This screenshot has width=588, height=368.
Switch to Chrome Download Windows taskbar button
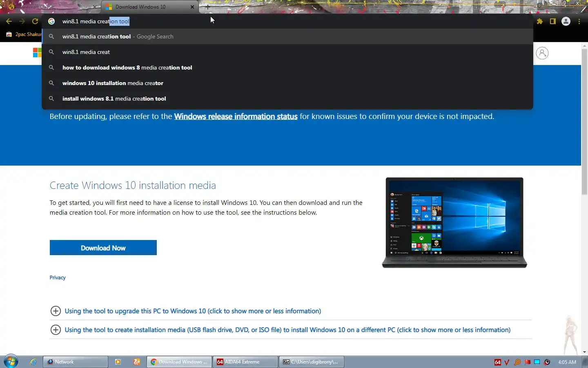pyautogui.click(x=179, y=362)
